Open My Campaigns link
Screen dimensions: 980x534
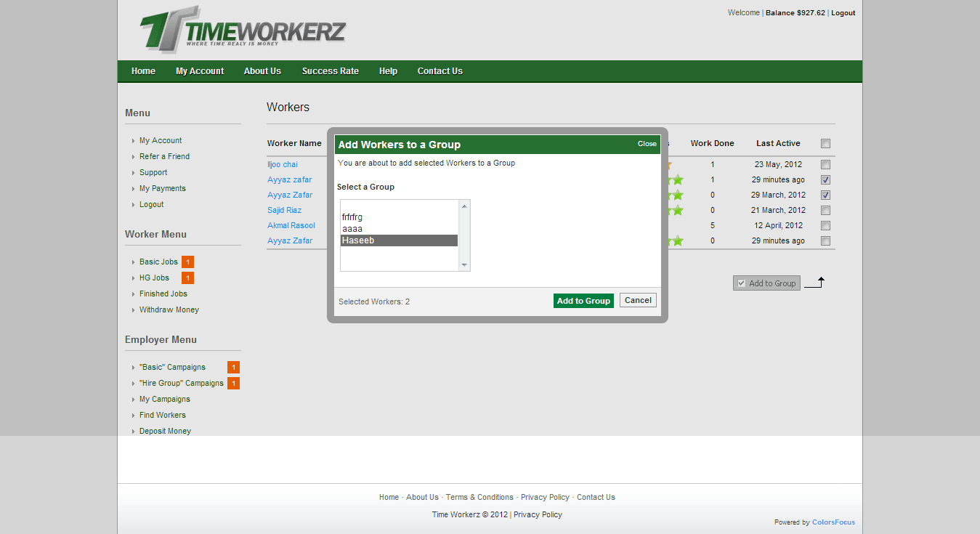click(x=165, y=400)
